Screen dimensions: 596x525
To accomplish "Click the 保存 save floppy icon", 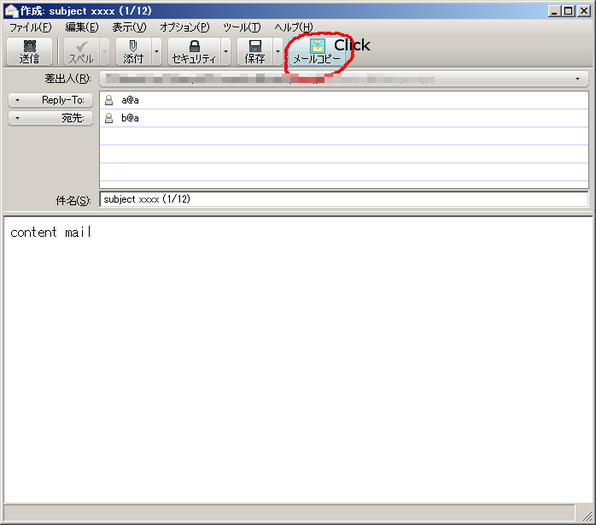I will tap(255, 46).
